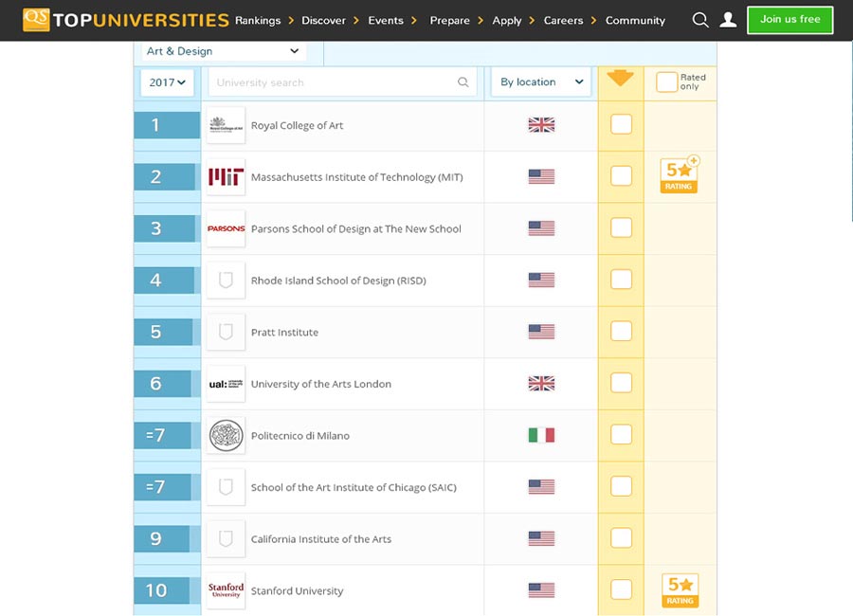This screenshot has width=853, height=616.
Task: Click the Royal College of Art logo
Action: click(226, 125)
